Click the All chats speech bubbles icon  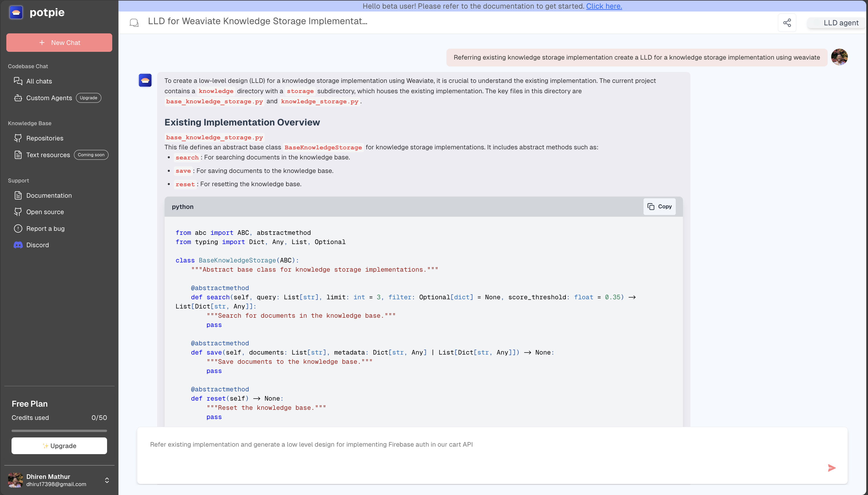coord(18,81)
